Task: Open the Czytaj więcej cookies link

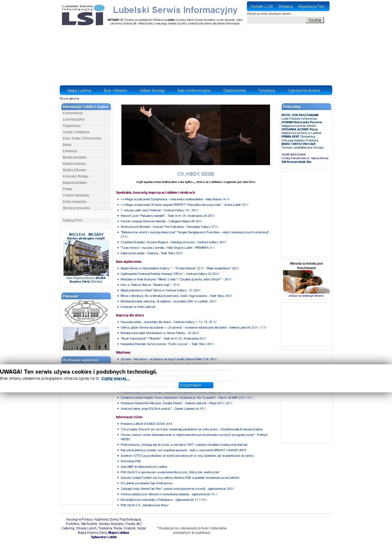Action: click(x=115, y=378)
